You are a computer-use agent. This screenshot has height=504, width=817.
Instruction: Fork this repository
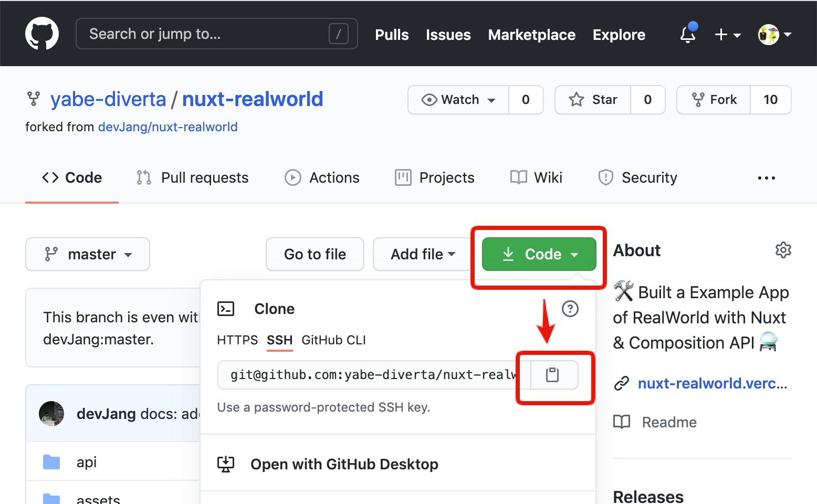point(714,100)
